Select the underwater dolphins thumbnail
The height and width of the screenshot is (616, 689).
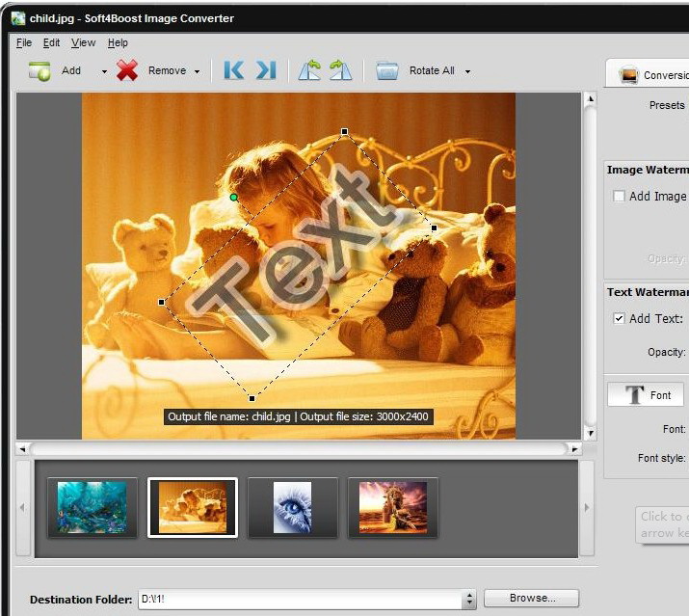[x=92, y=507]
